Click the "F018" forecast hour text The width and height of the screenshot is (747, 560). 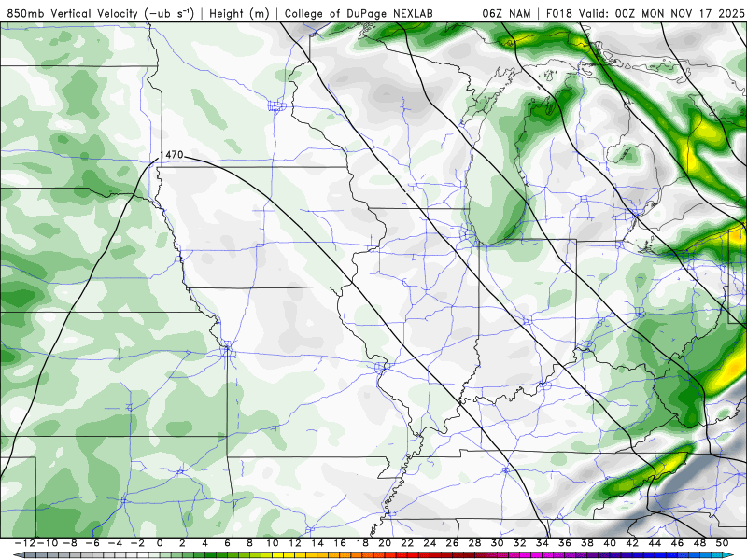(559, 14)
